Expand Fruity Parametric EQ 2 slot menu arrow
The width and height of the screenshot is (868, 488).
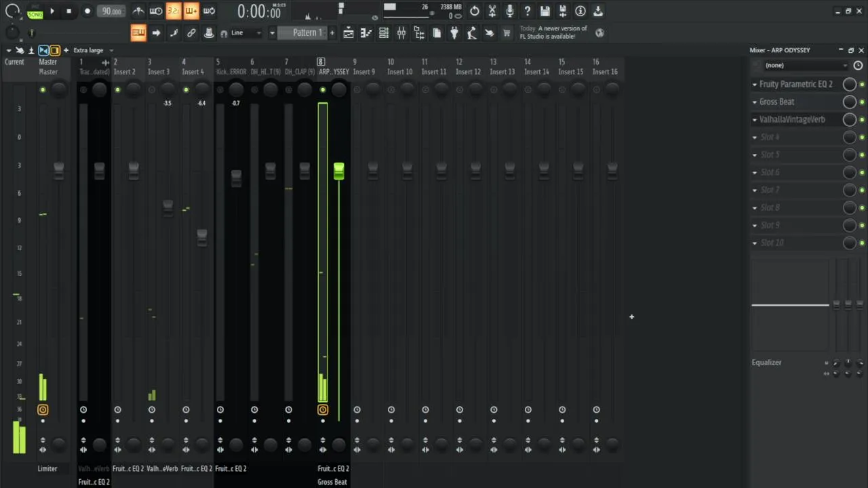pos(754,85)
